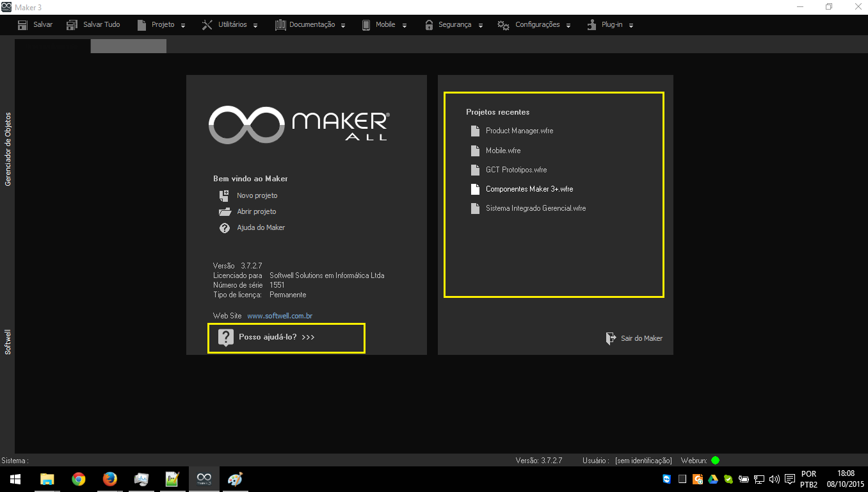Expand the Documentação dropdown arrow
Screen dimensions: 868x492
(x=343, y=26)
